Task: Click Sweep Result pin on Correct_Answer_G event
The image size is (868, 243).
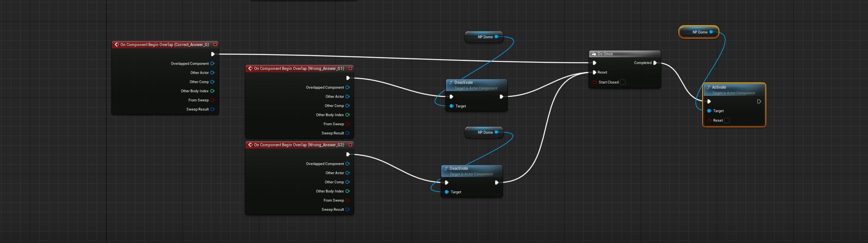Action: pos(212,109)
